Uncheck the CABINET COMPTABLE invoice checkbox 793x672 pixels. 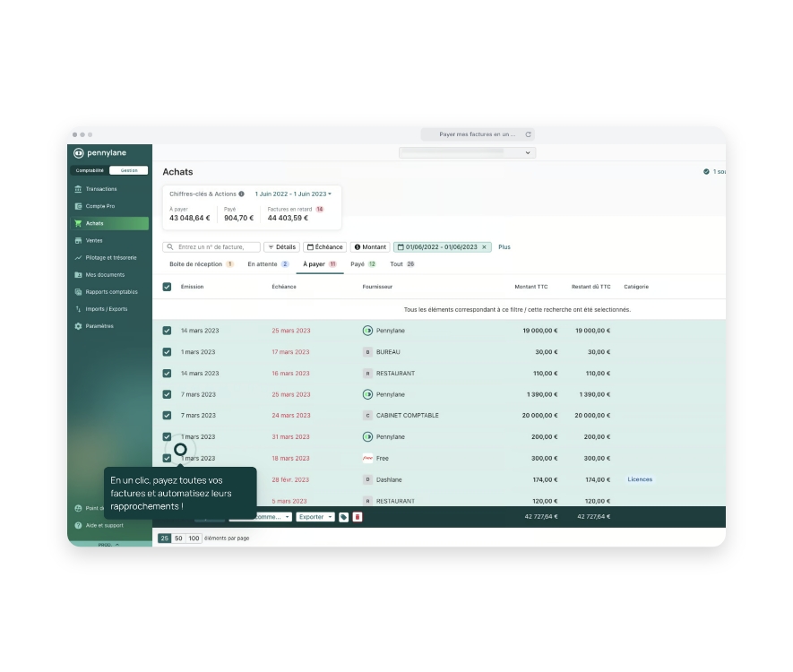pos(167,416)
